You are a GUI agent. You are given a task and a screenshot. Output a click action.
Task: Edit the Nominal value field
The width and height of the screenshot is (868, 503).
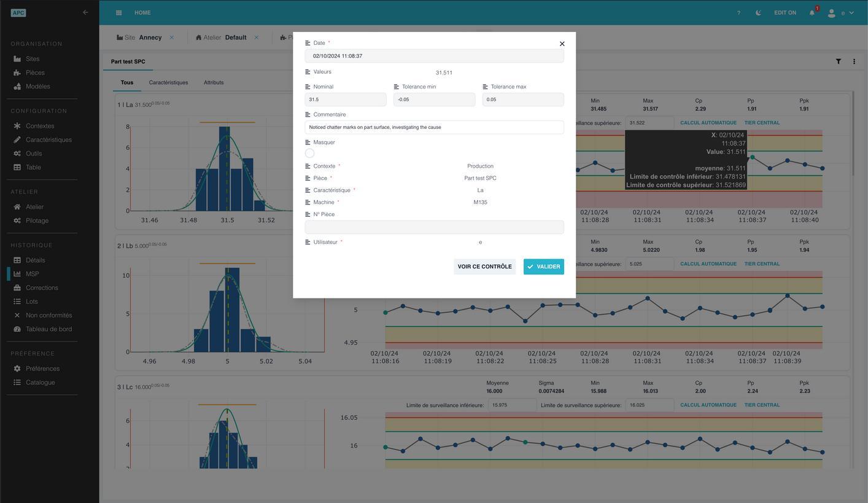tap(346, 99)
